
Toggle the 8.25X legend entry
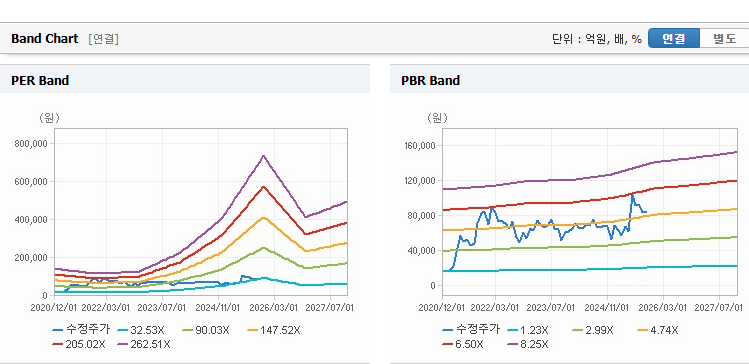tap(528, 344)
